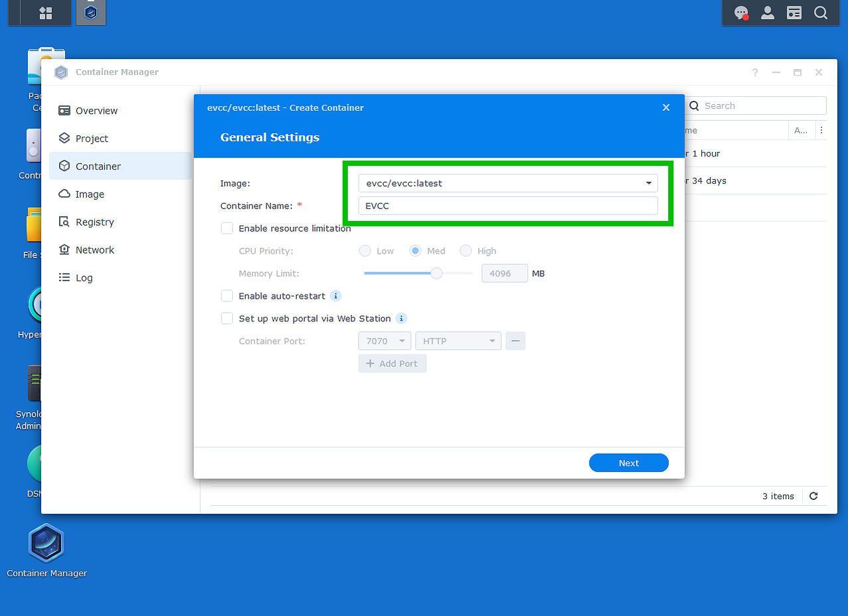Enable auto-restart checkbox
848x616 pixels.
227,296
